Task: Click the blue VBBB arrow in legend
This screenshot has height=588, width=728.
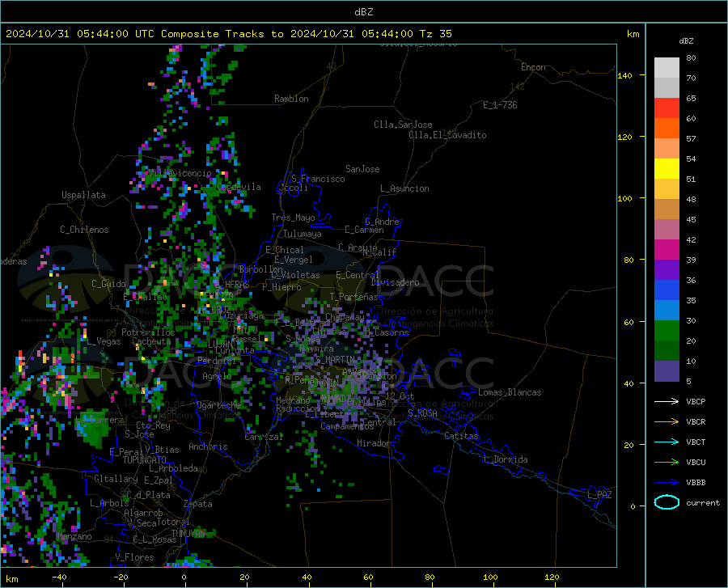Action: tap(667, 483)
